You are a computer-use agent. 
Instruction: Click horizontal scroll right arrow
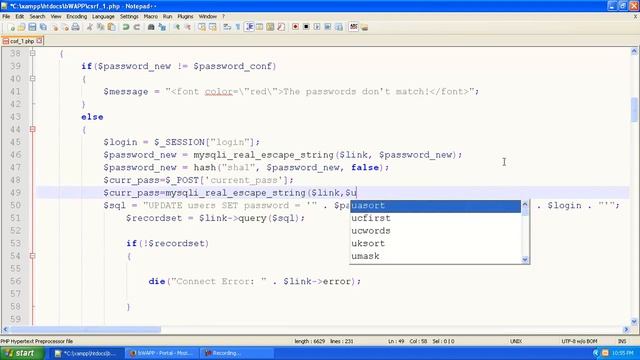(x=626, y=329)
